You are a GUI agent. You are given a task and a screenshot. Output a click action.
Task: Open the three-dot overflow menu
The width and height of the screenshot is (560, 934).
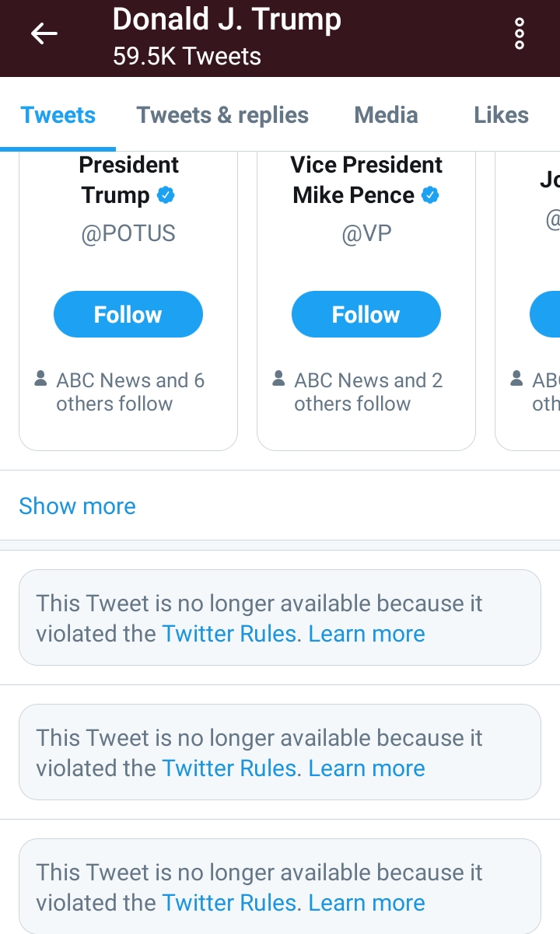pos(520,34)
